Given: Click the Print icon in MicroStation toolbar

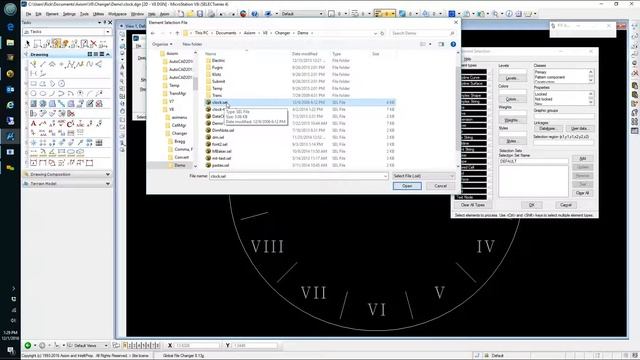Looking at the screenshot, I should coord(211,13).
